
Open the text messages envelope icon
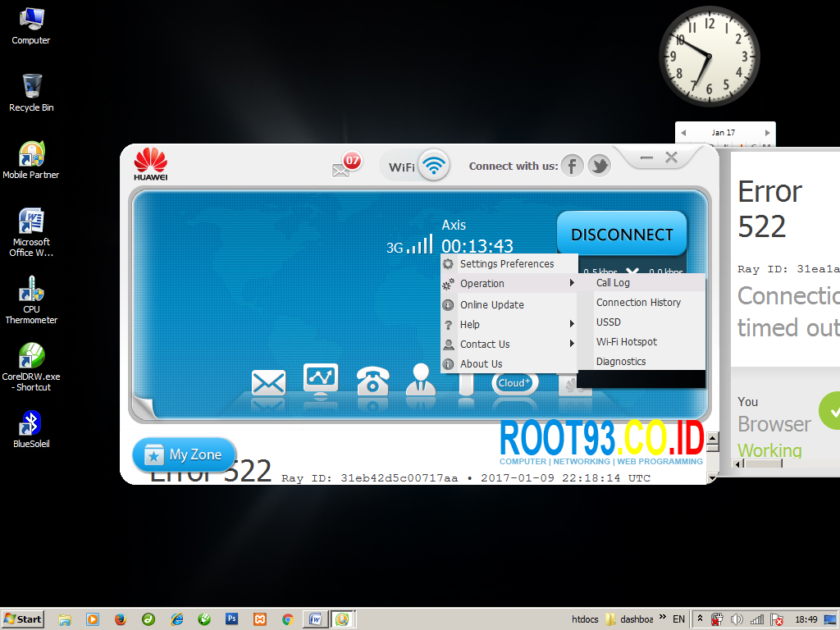coord(268,383)
